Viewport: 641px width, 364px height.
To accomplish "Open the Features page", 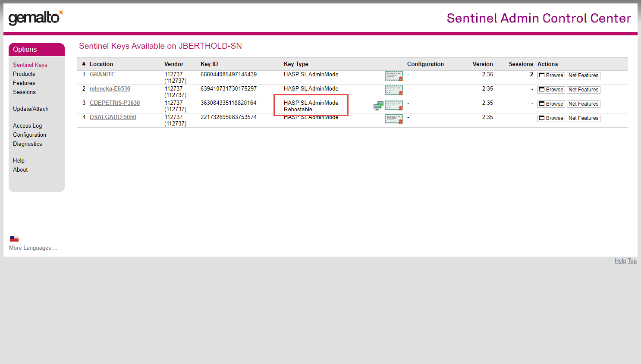I will tap(24, 83).
